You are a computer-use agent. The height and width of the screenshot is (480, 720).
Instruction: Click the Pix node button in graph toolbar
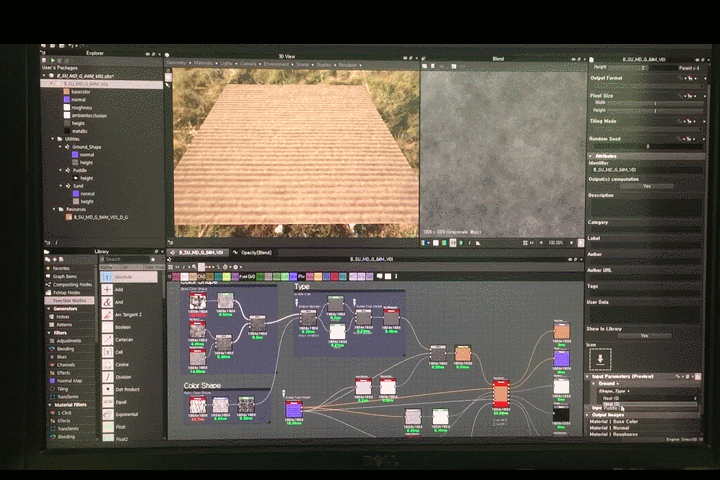301,276
